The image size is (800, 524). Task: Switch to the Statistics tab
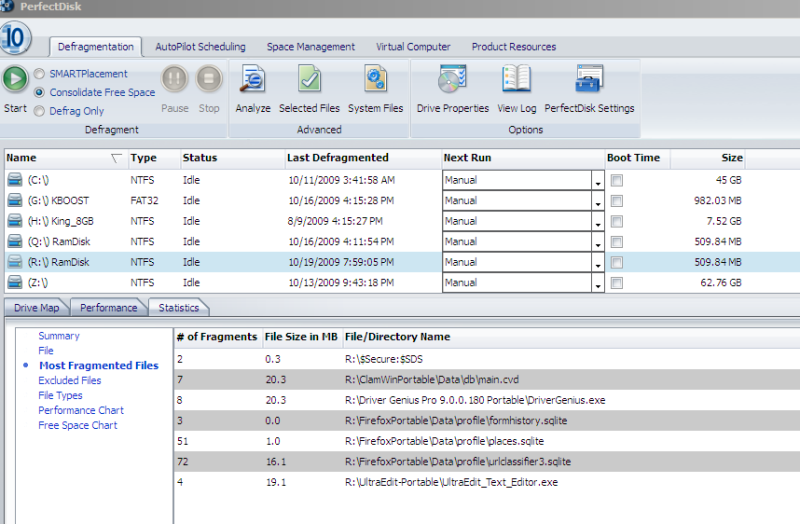(x=179, y=308)
